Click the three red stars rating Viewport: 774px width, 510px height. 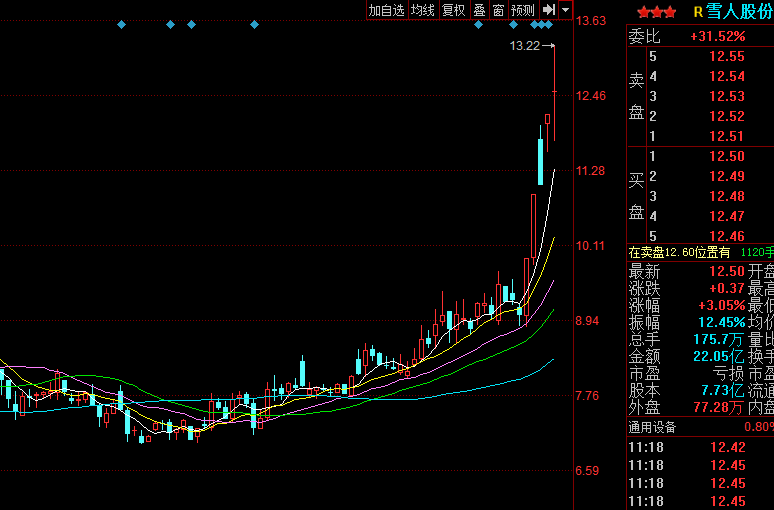[656, 12]
